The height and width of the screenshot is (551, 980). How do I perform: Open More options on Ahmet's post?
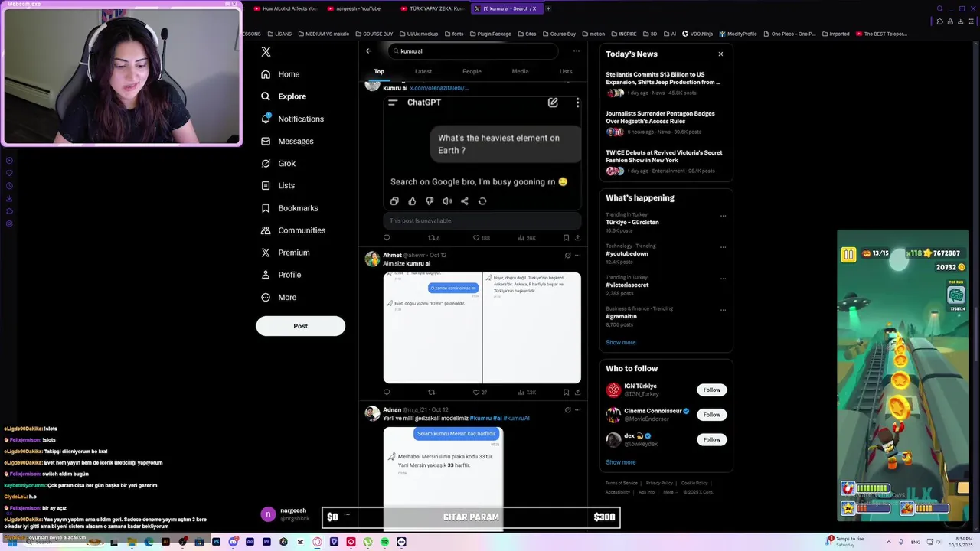(x=577, y=256)
